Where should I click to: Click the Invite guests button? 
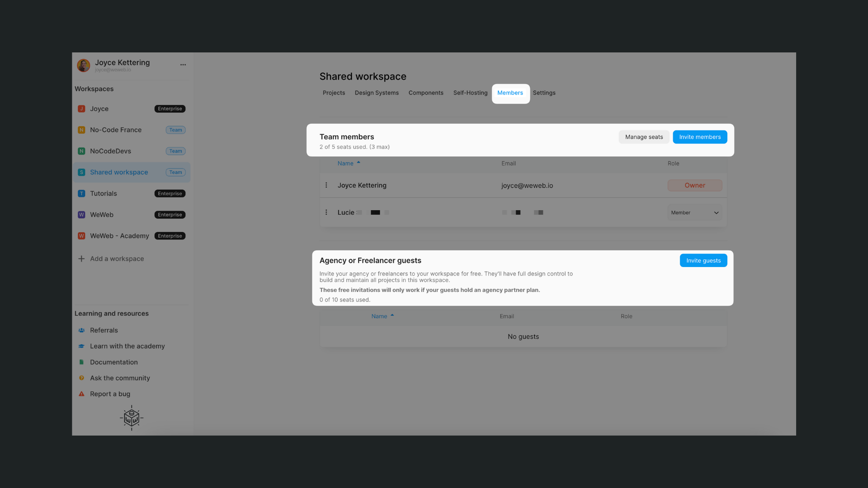703,261
